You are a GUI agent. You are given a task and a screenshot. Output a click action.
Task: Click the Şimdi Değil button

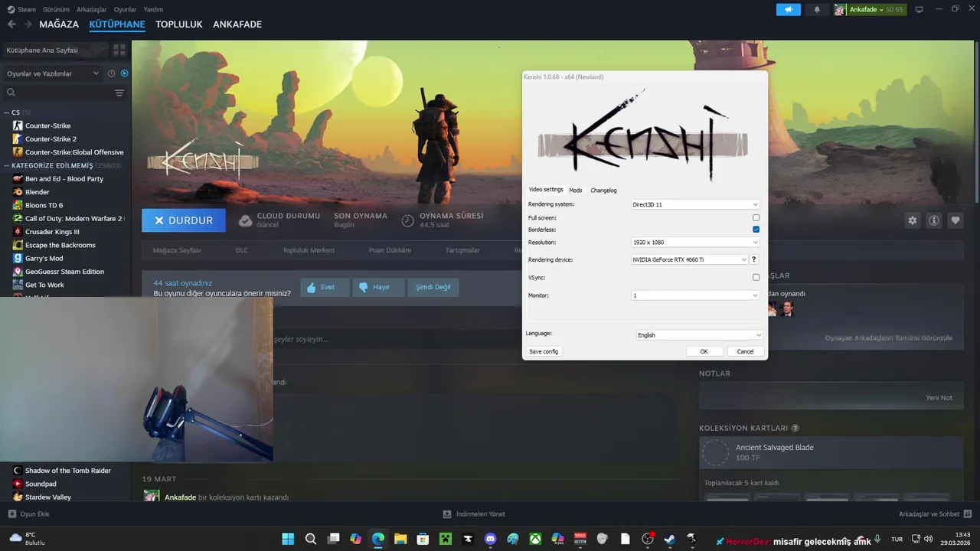[x=433, y=287]
